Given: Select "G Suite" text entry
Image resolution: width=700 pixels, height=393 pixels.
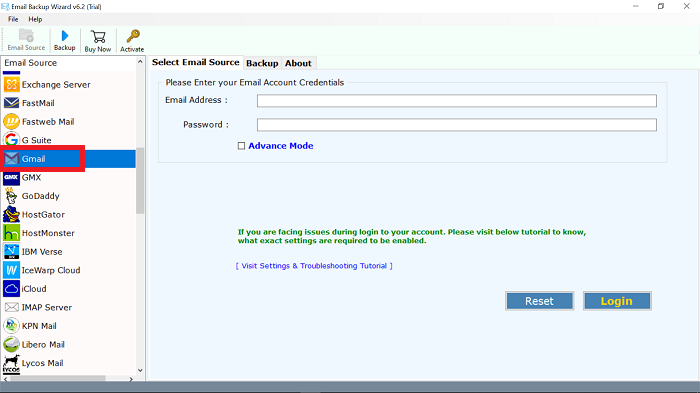Looking at the screenshot, I should point(37,140).
